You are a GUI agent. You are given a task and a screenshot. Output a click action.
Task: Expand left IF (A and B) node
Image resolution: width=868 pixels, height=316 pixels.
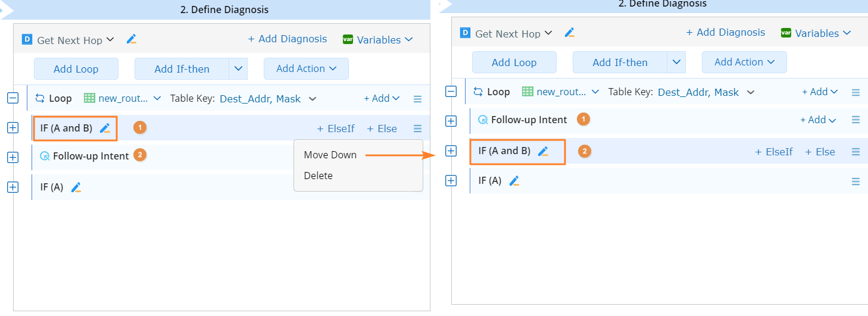(13, 127)
